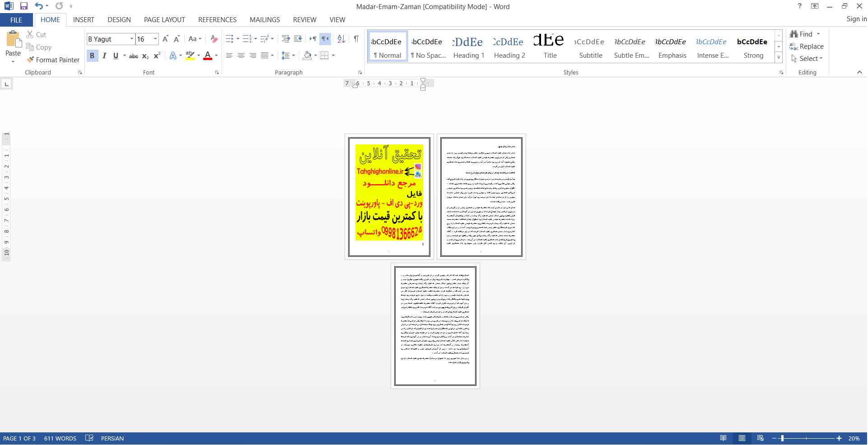
Task: Switch to Web Layout view
Action: point(761,438)
